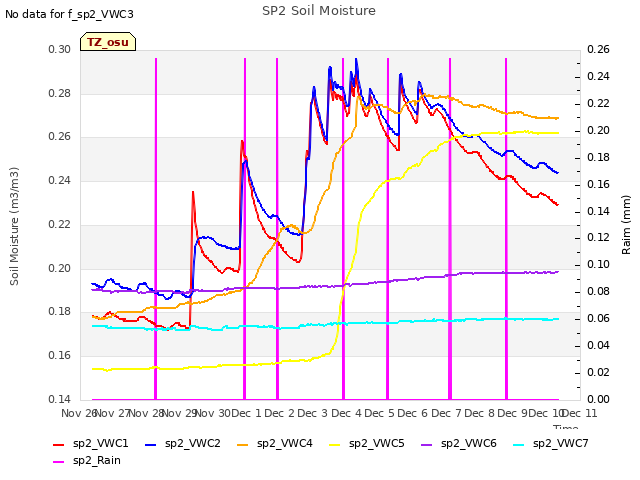Screen dimensions: 640x480
Task: Click the 'Soil Moisture (m3/m3)' axis label
Action: (14, 226)
